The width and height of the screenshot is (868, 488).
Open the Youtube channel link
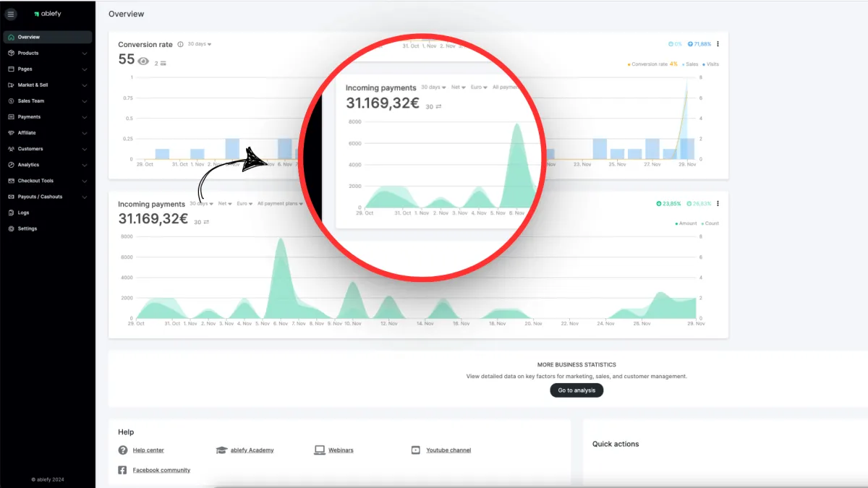(448, 450)
